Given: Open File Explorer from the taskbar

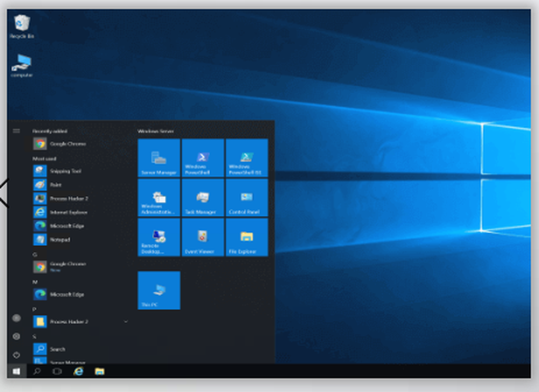Looking at the screenshot, I should coord(99,371).
